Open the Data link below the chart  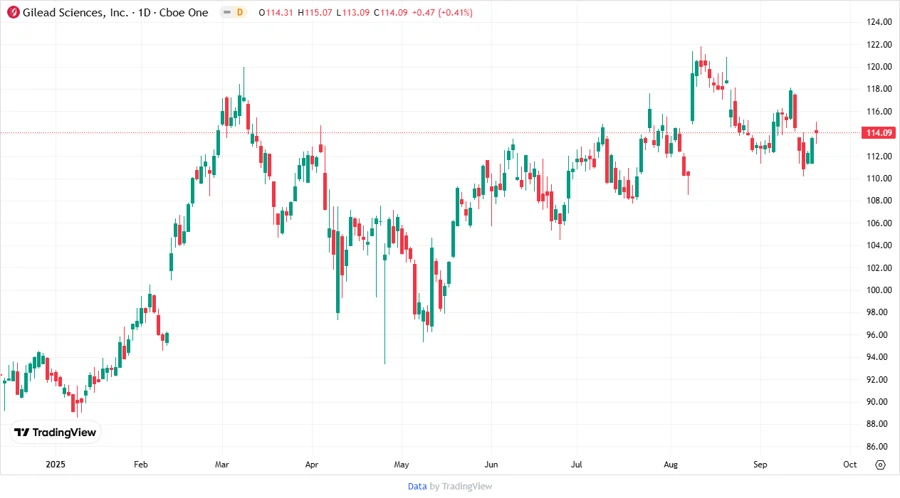pos(417,487)
